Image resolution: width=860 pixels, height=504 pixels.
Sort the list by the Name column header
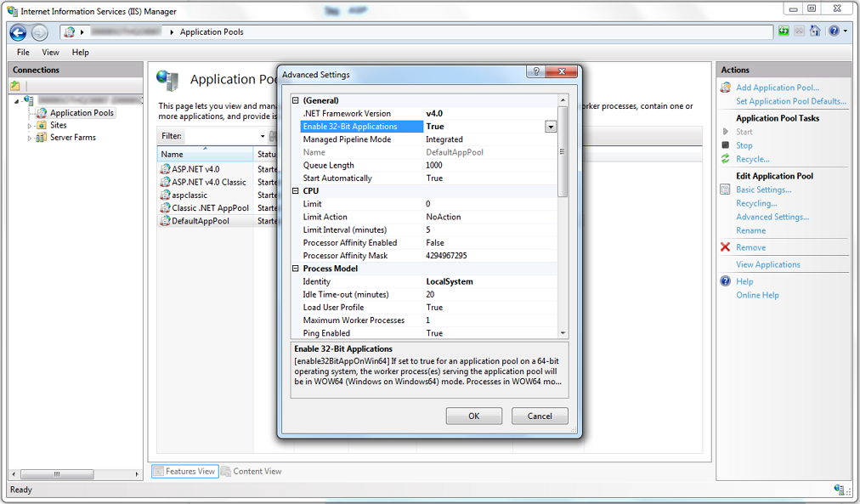pyautogui.click(x=205, y=154)
